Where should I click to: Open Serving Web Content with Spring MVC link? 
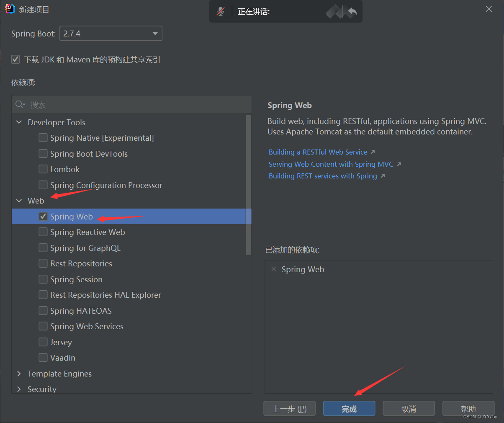click(x=331, y=164)
